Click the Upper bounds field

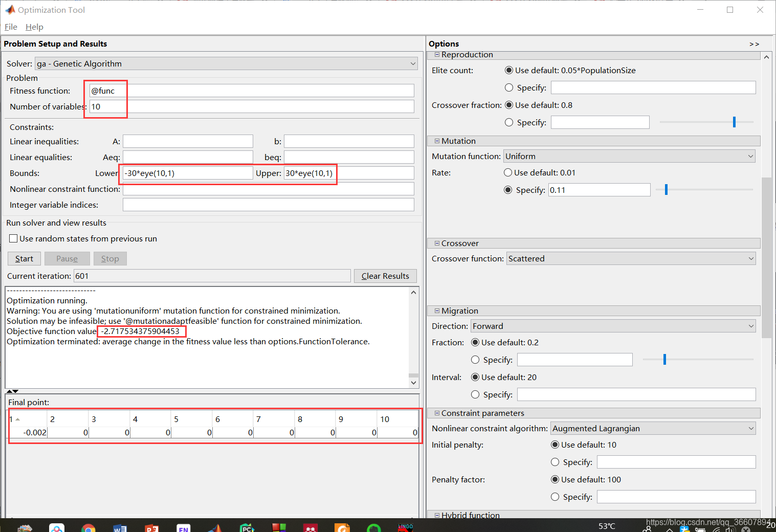349,173
